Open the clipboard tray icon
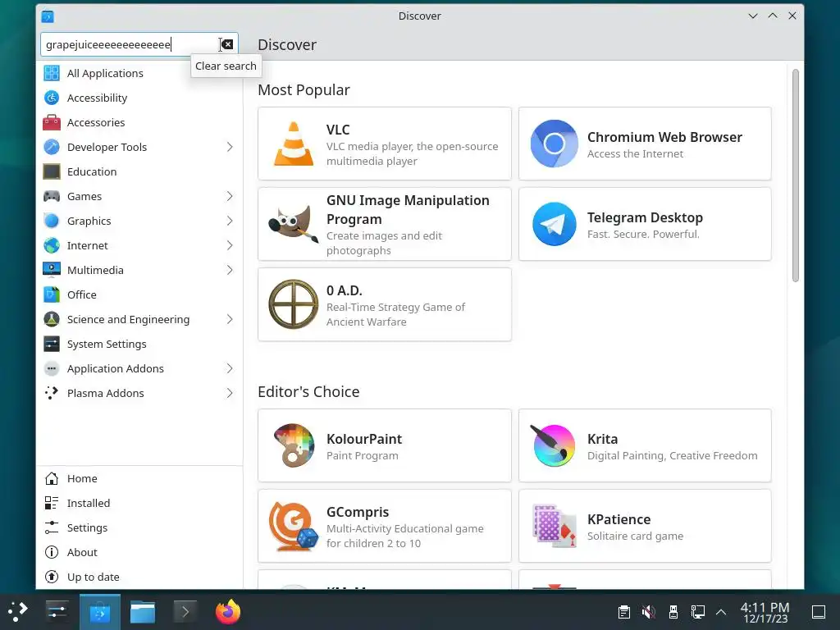Image resolution: width=840 pixels, height=630 pixels. click(623, 612)
